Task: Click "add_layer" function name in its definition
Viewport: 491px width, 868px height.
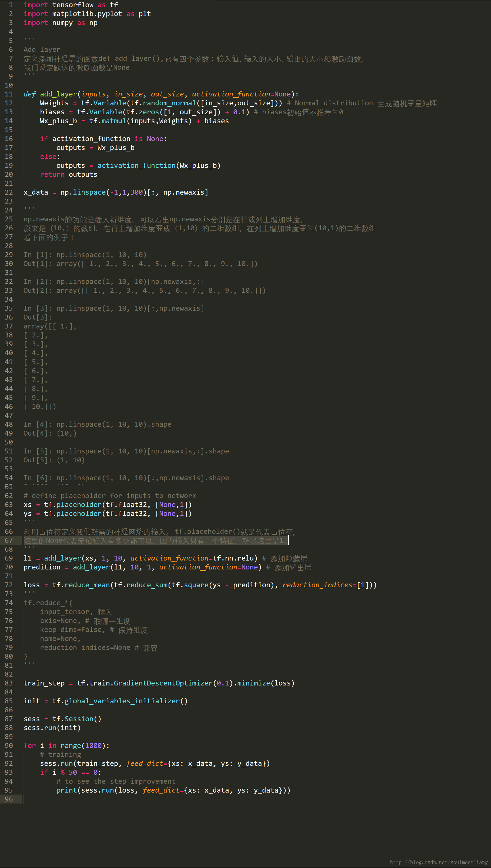Action: point(58,94)
